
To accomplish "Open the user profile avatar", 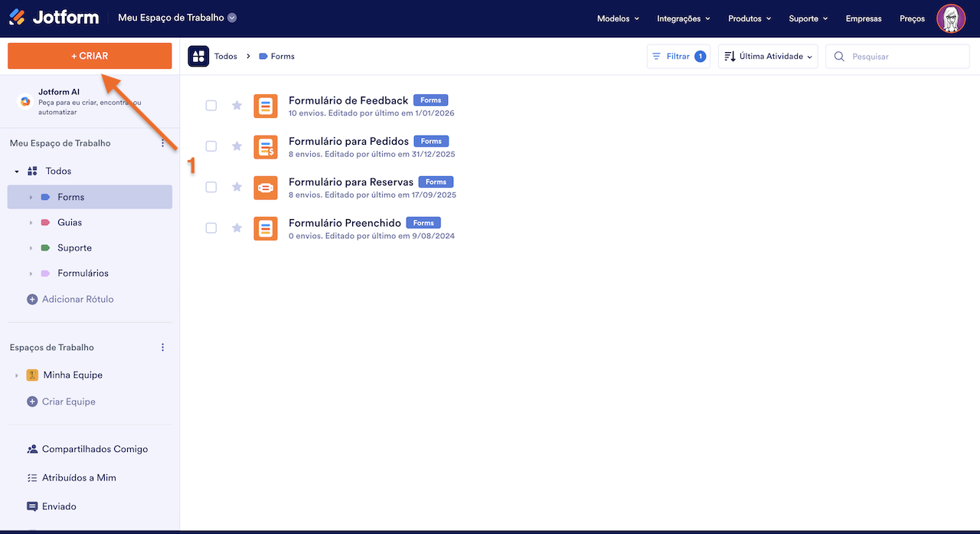I will 951,18.
